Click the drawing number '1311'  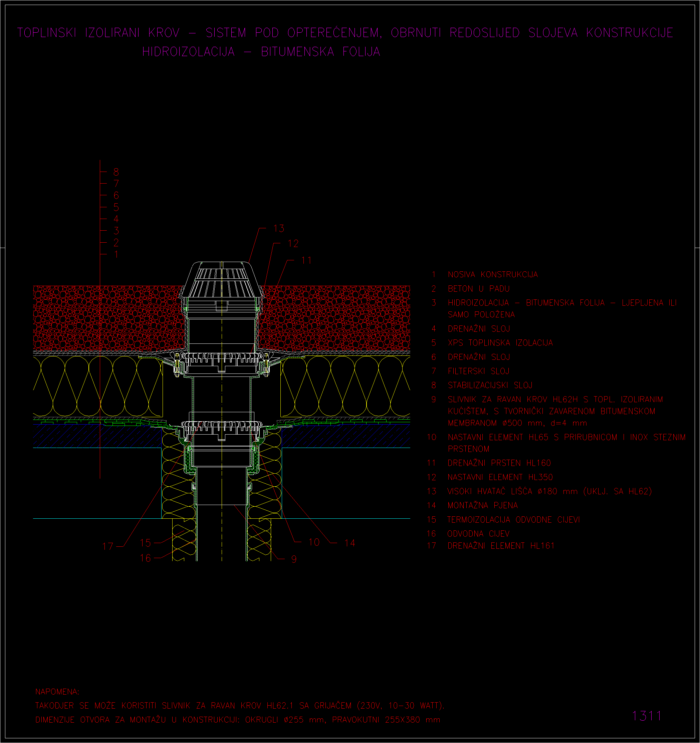647,716
